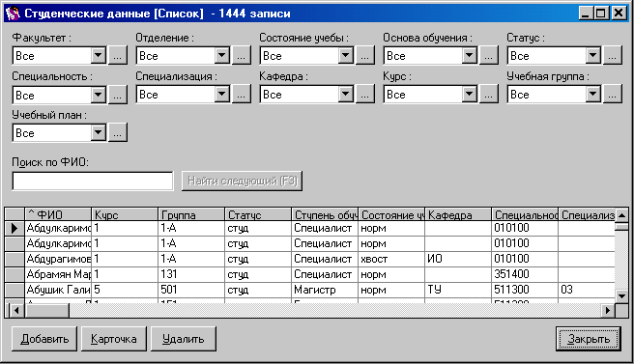Click the Статус column header in table
The image size is (634, 364).
[x=258, y=214]
